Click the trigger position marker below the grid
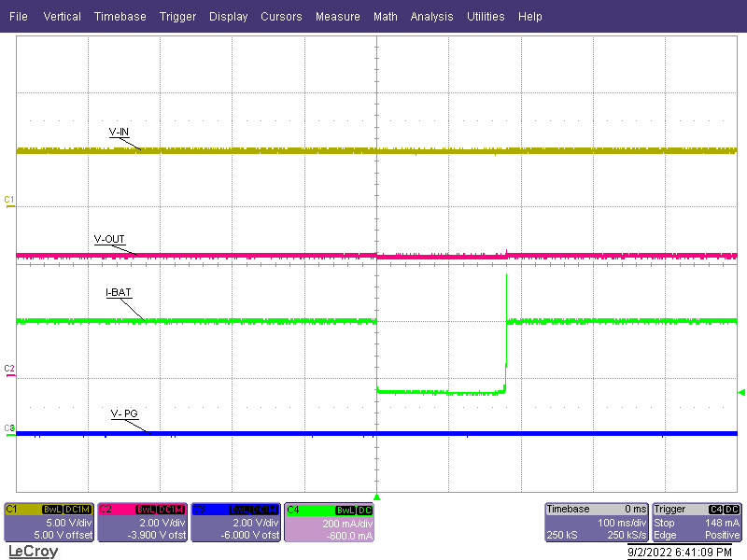747x560 pixels. (376, 497)
